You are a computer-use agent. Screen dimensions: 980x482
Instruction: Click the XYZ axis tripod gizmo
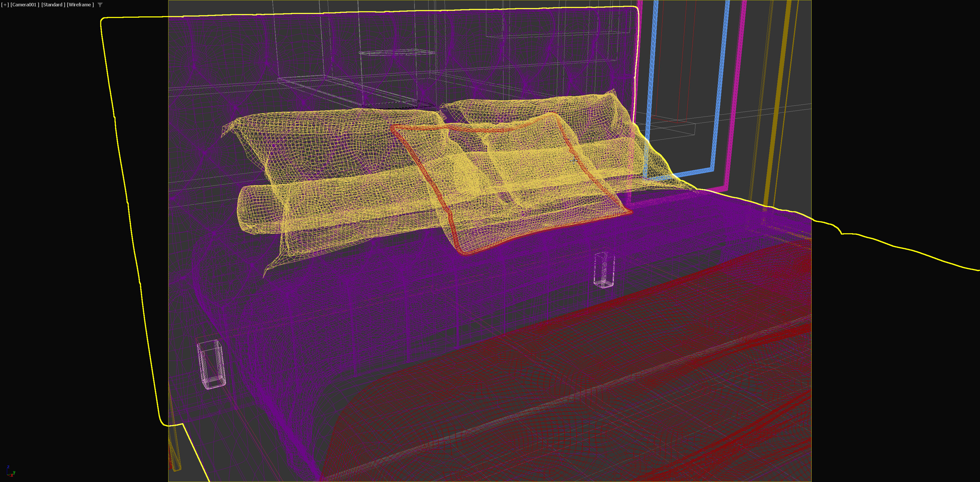tap(11, 472)
